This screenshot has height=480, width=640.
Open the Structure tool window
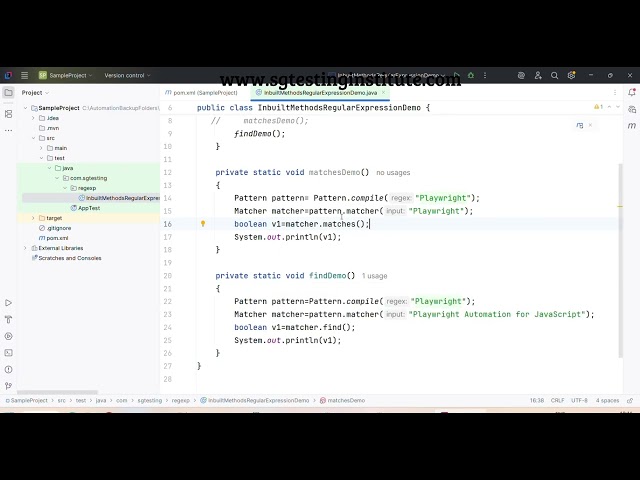[x=8, y=114]
